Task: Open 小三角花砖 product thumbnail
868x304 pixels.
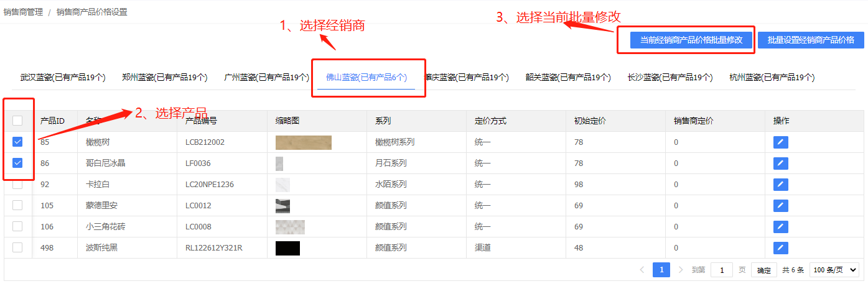Action: (290, 227)
